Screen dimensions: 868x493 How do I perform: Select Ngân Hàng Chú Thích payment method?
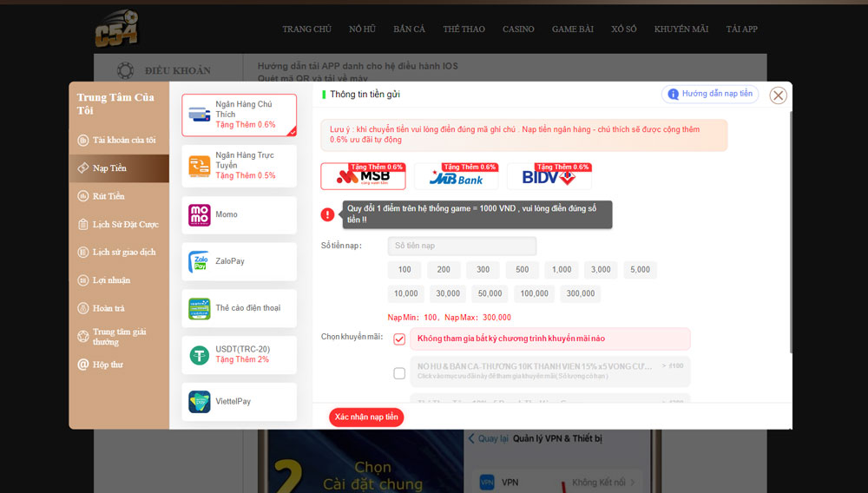(240, 115)
